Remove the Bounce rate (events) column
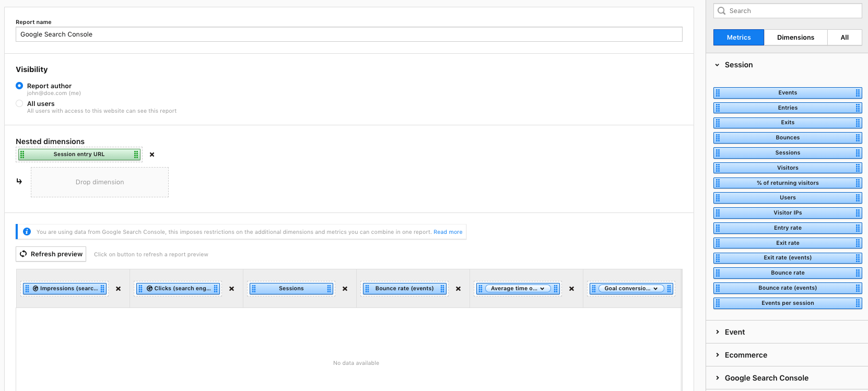The image size is (868, 391). click(x=458, y=289)
